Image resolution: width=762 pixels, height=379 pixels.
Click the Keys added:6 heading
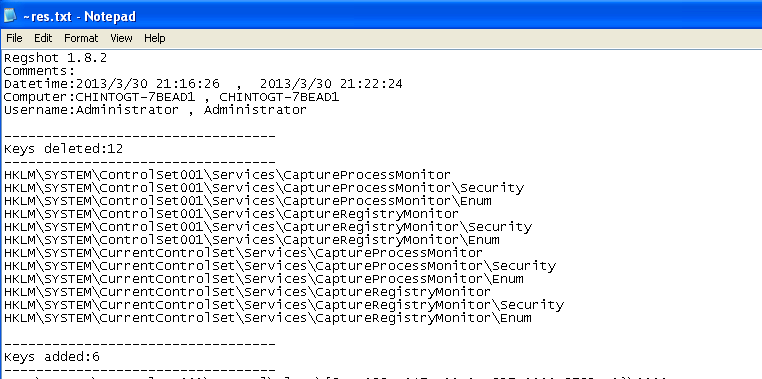point(52,357)
